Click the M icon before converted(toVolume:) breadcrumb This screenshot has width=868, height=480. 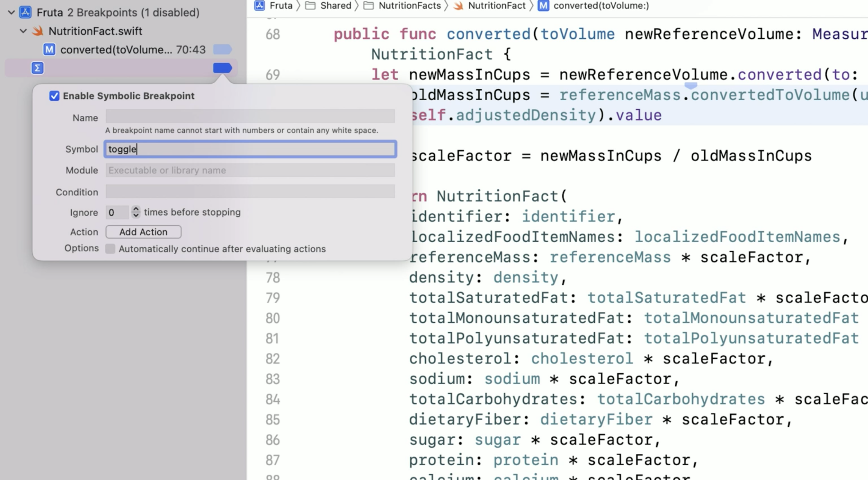tap(543, 6)
